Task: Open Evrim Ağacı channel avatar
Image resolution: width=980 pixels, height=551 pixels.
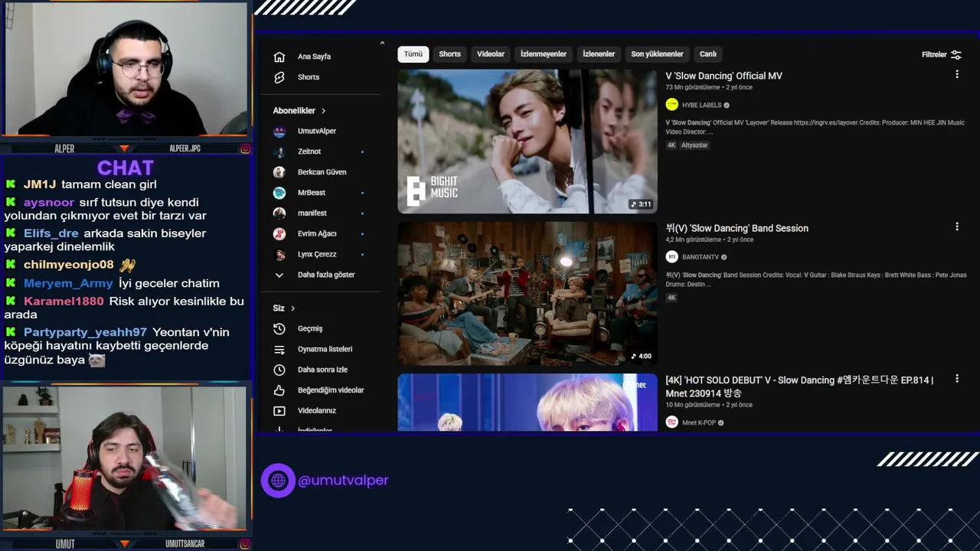Action: pyautogui.click(x=279, y=233)
